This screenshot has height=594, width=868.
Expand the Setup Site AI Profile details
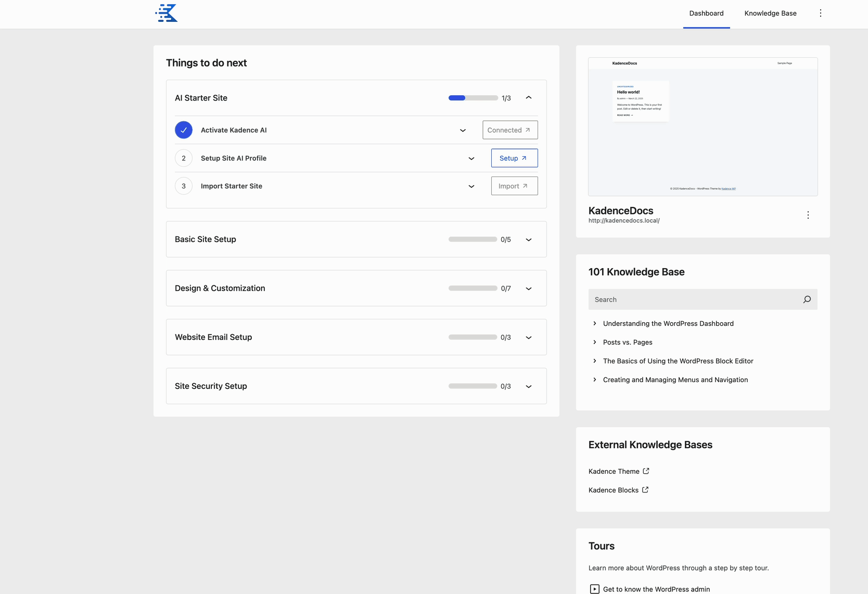[471, 158]
